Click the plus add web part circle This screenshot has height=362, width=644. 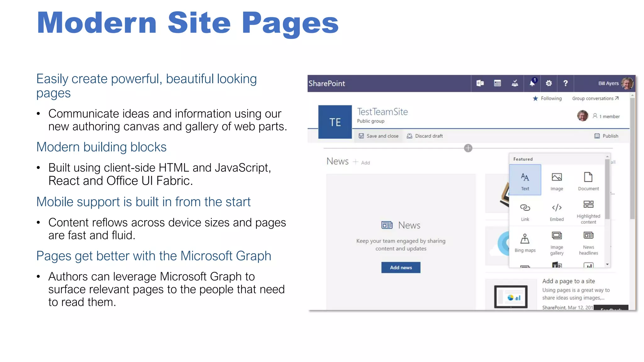pos(468,148)
